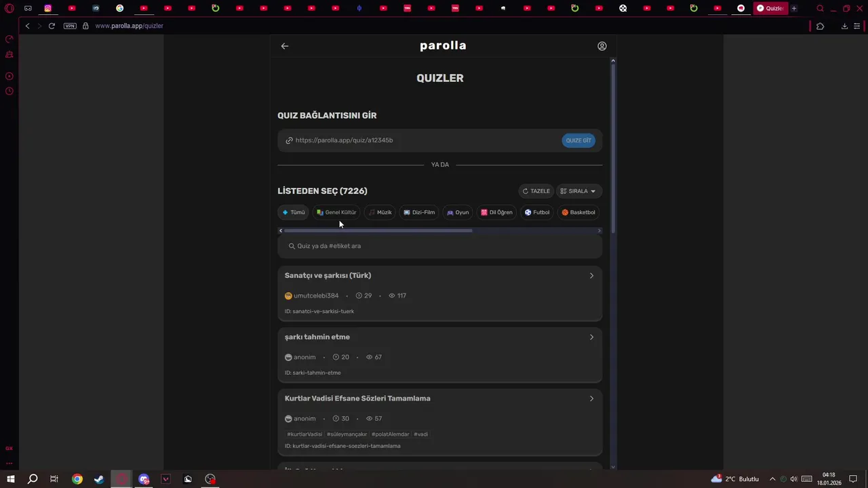Click the eye views icon showing 117
The width and height of the screenshot is (868, 488).
[x=392, y=296]
